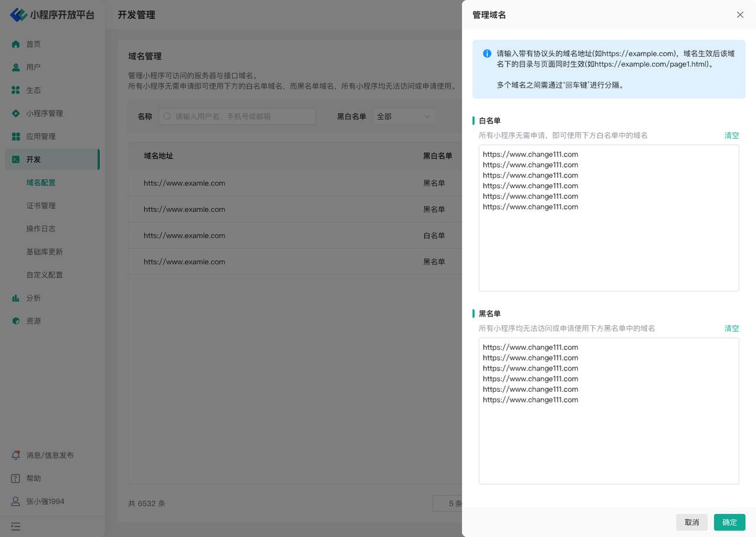Click inside the whitelist domain textarea

[x=608, y=248]
